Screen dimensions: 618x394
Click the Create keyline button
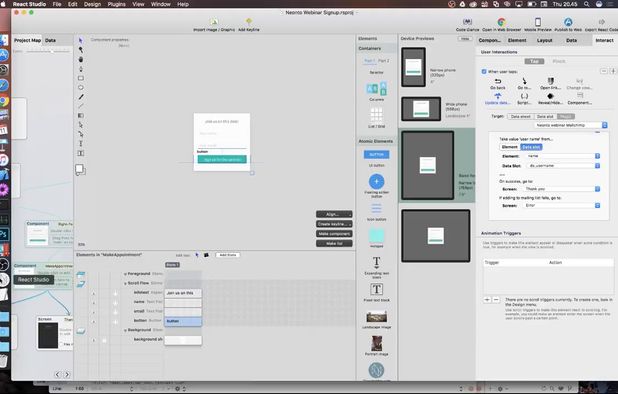point(334,224)
